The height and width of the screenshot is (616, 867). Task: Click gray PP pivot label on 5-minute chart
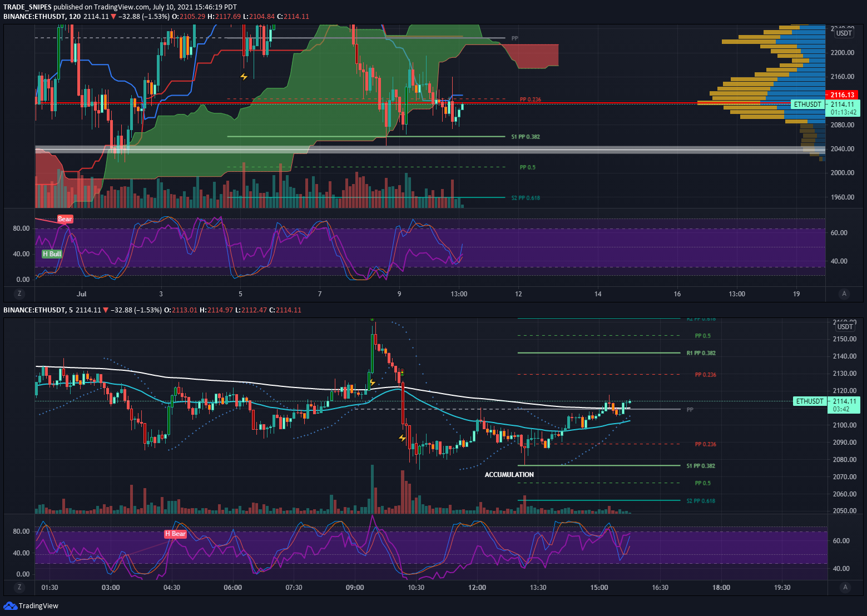[x=690, y=410]
